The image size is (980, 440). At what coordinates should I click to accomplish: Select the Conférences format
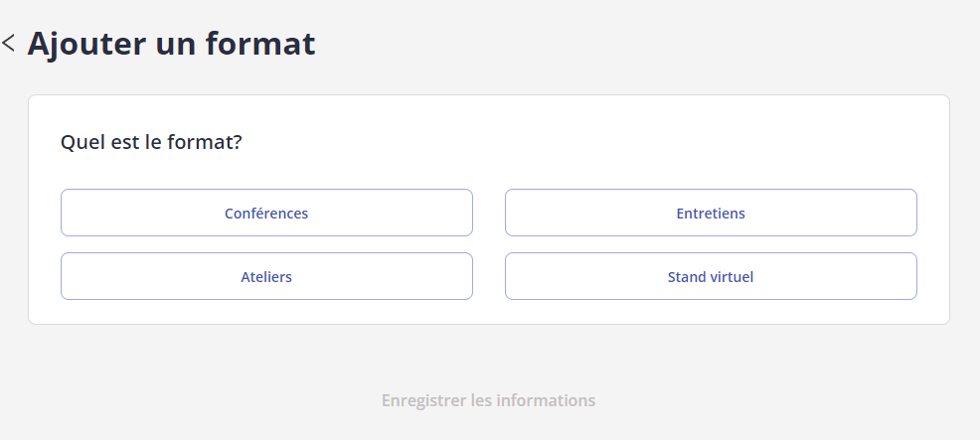pos(266,213)
